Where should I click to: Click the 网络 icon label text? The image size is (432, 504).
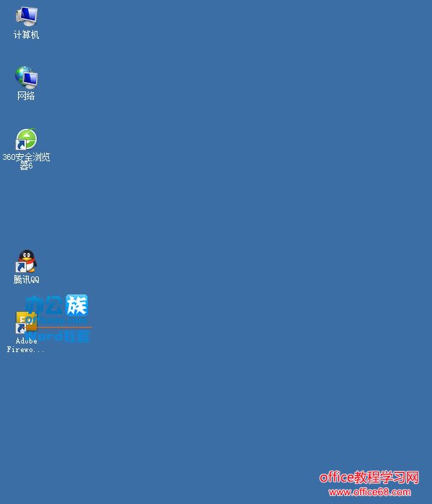[x=26, y=96]
